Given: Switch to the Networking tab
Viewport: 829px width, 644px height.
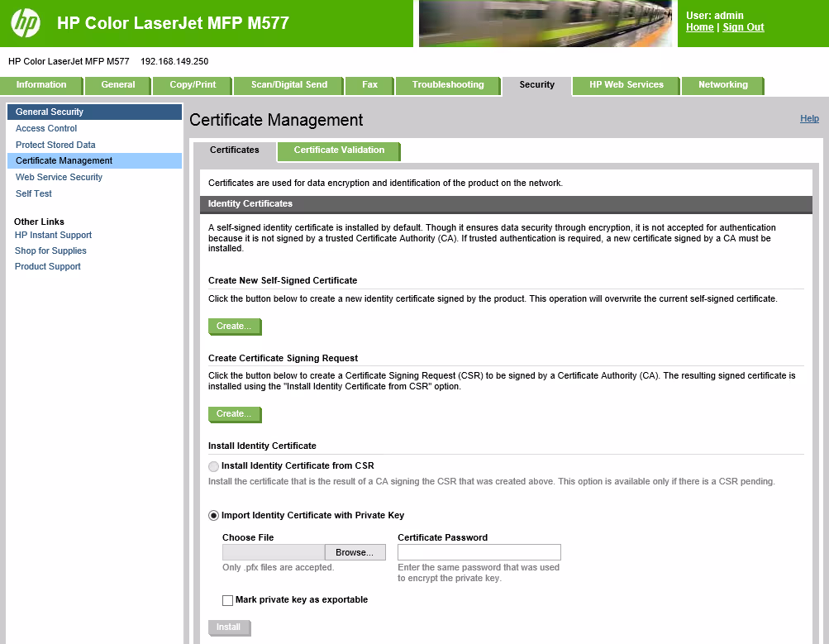Looking at the screenshot, I should 722,84.
